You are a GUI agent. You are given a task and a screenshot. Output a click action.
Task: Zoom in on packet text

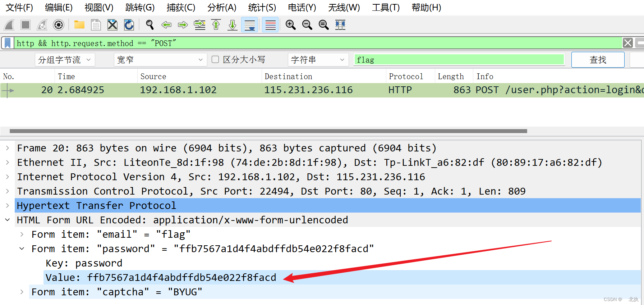(x=290, y=25)
